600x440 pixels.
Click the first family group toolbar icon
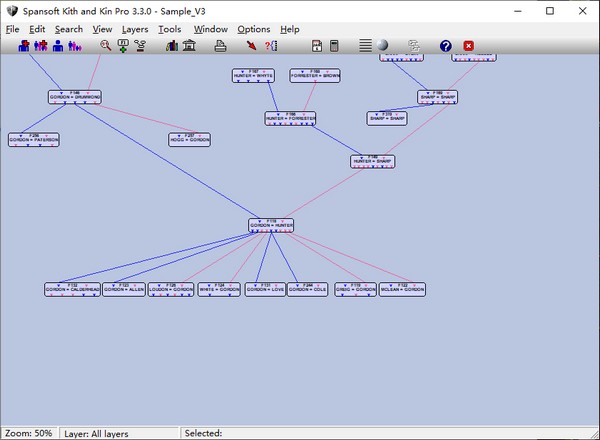pyautogui.click(x=24, y=46)
